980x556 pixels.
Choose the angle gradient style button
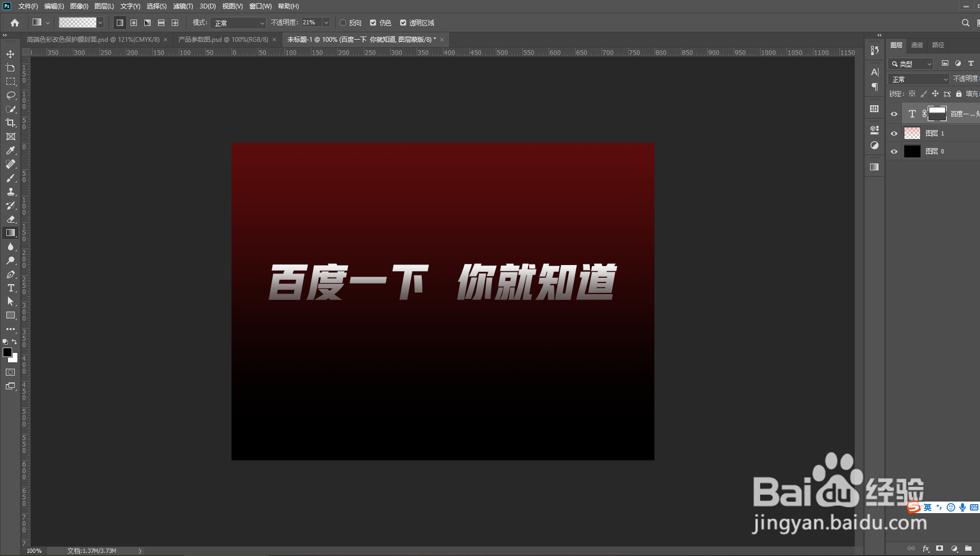147,23
